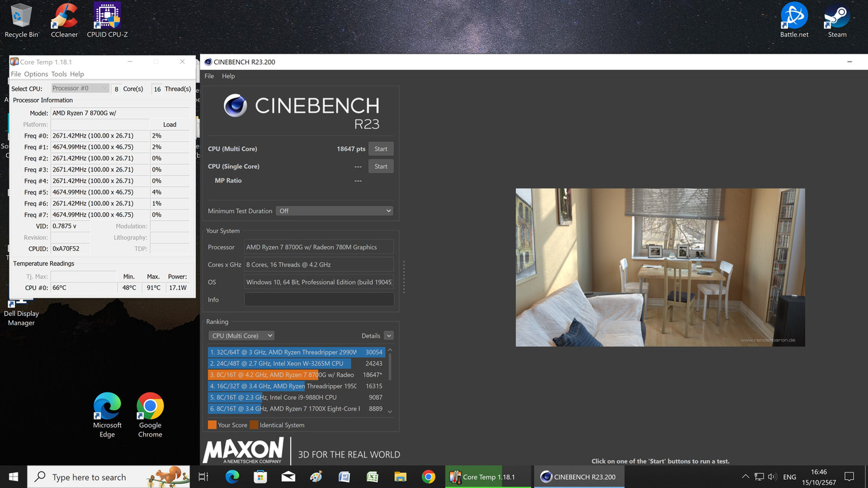The width and height of the screenshot is (868, 488).
Task: Show hidden system tray icons
Action: (x=745, y=477)
